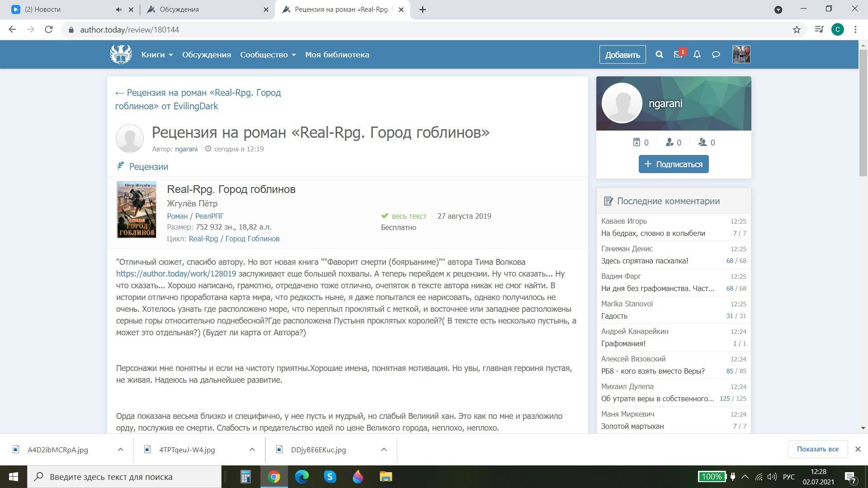Open the notifications bell icon
This screenshot has height=488, width=868.
click(x=697, y=55)
